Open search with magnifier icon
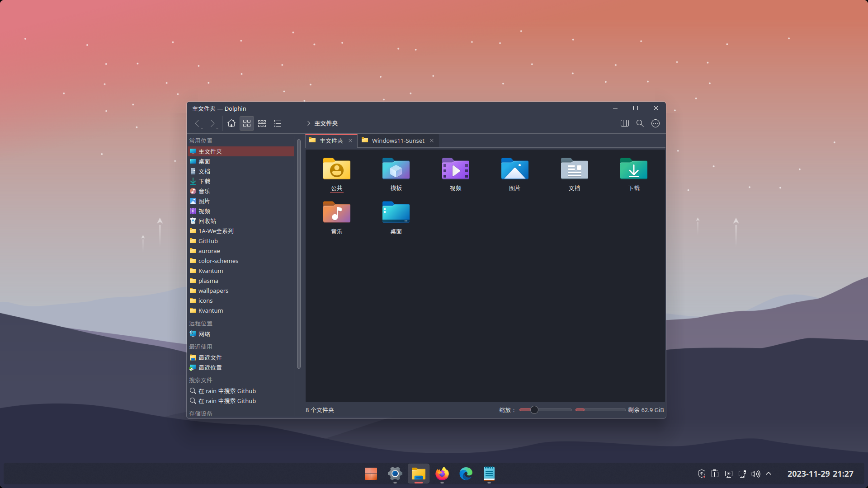The image size is (868, 488). click(640, 123)
